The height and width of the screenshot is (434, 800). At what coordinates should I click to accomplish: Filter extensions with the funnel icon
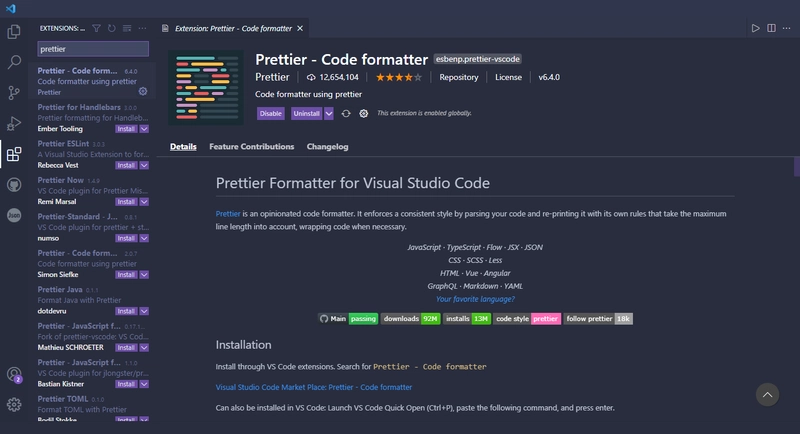[96, 29]
